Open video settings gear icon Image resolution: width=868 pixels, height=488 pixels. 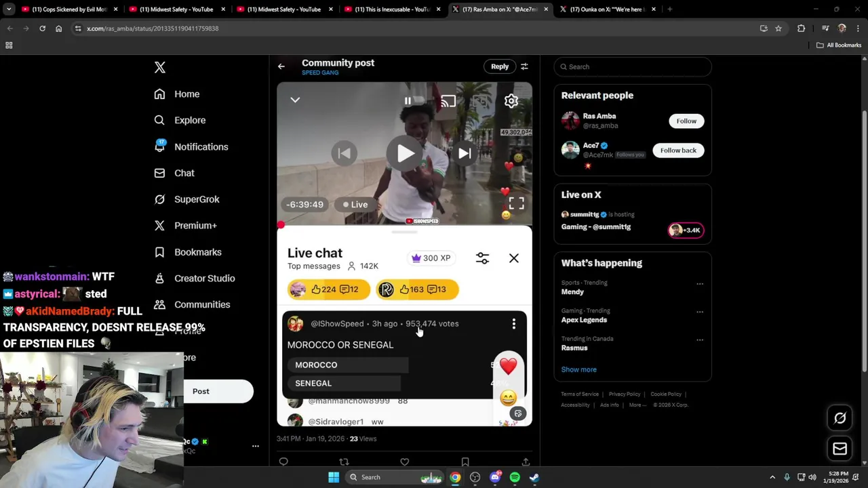[511, 101]
